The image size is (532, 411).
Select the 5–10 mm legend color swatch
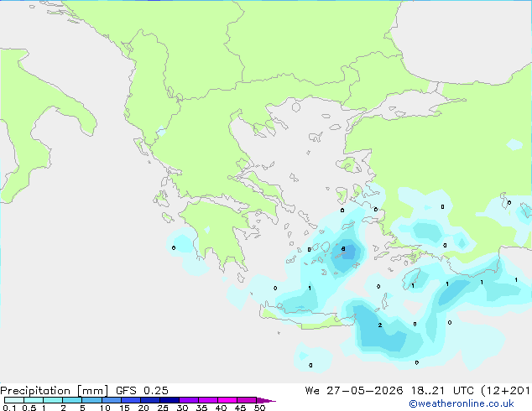tap(91, 400)
